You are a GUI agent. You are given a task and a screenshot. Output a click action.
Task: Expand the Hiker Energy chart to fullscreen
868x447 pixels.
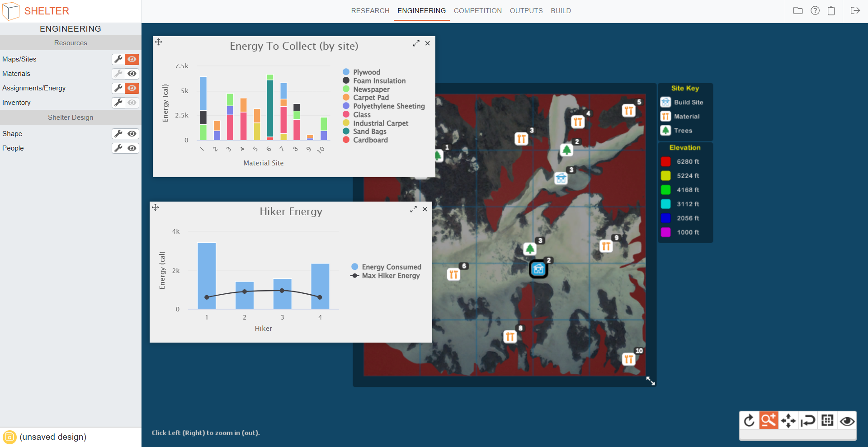[413, 209]
